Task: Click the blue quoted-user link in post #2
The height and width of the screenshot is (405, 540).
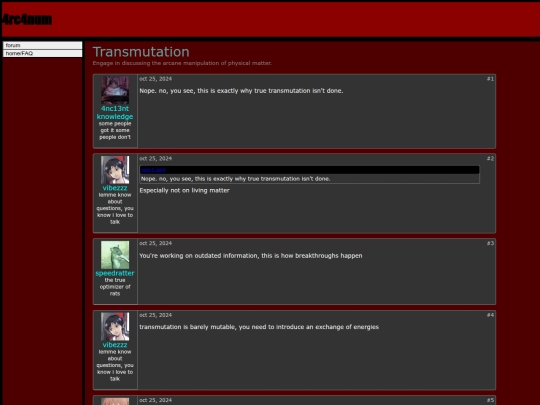Action: click(153, 170)
